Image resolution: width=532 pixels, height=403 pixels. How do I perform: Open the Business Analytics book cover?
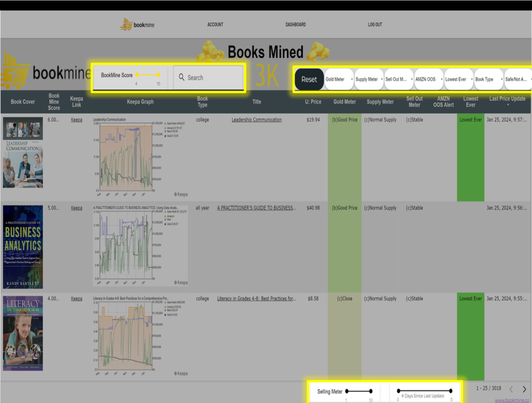click(23, 247)
